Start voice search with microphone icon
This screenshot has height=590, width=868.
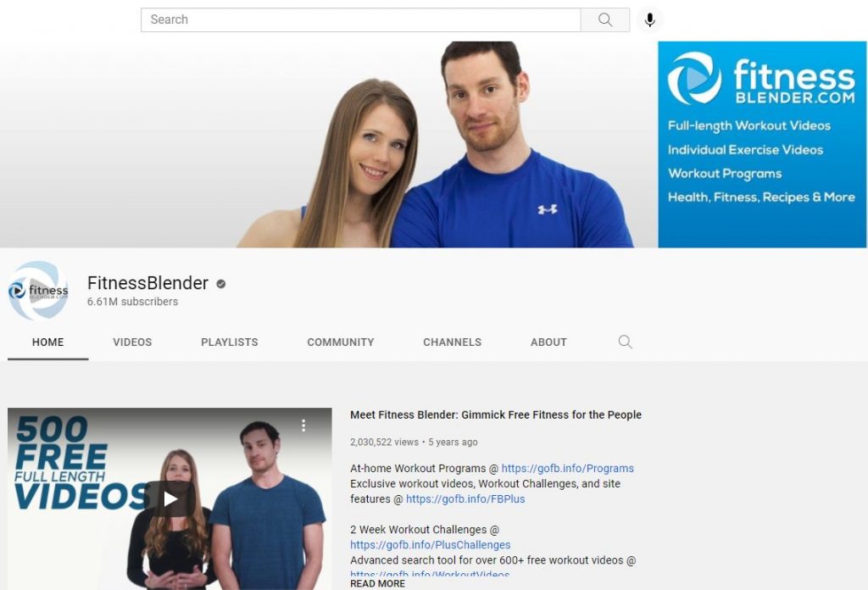coord(650,20)
